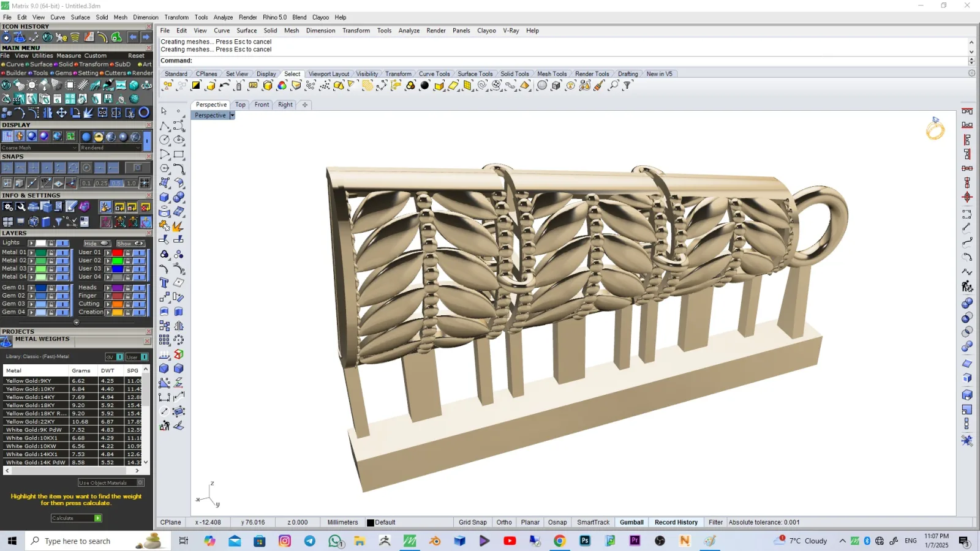The height and width of the screenshot is (551, 980).
Task: Expand the Layers panel with round arrow
Action: tap(77, 323)
